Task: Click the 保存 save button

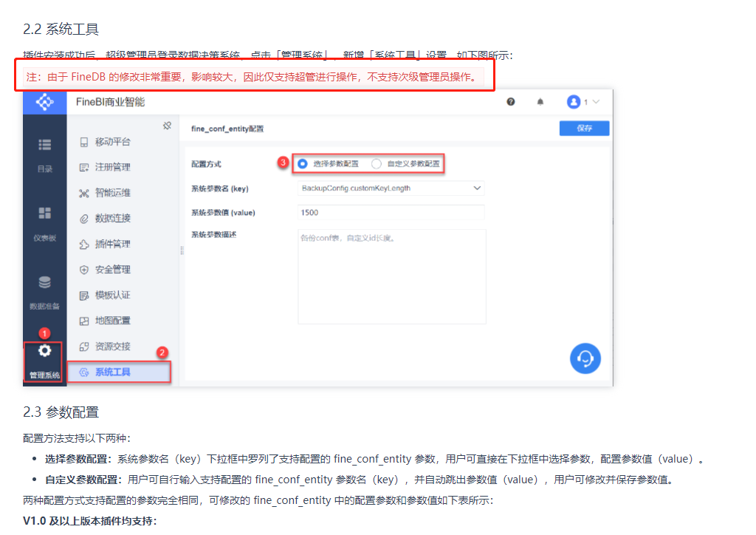Action: click(x=585, y=128)
